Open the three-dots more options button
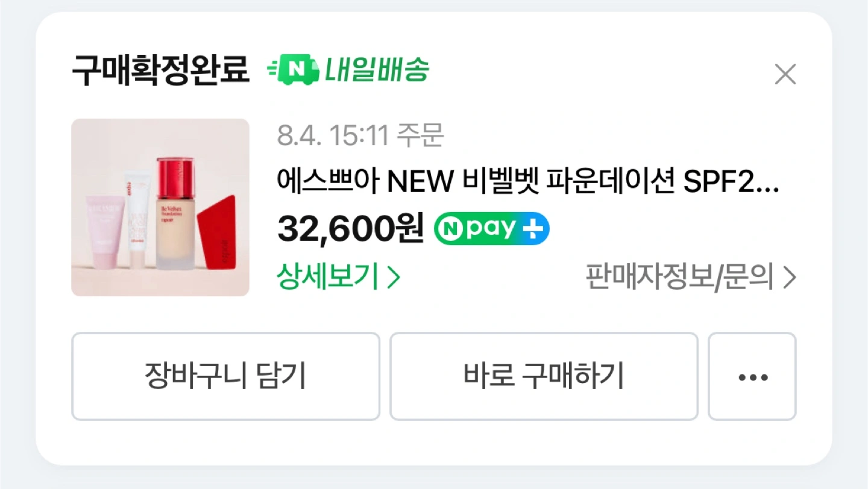 [x=752, y=376]
